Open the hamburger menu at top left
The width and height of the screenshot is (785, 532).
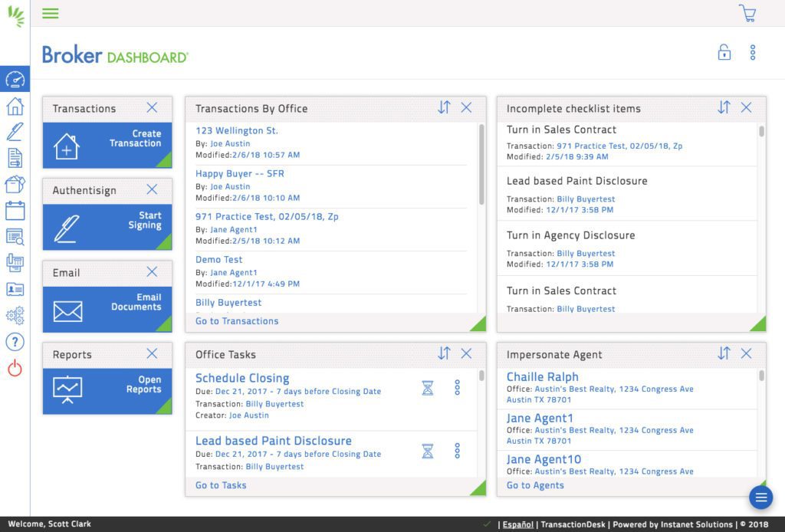50,13
